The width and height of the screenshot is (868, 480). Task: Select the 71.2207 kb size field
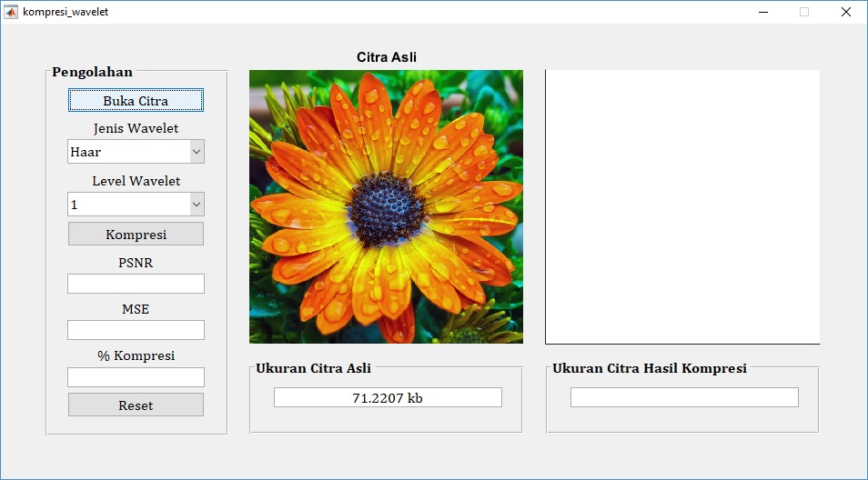388,397
